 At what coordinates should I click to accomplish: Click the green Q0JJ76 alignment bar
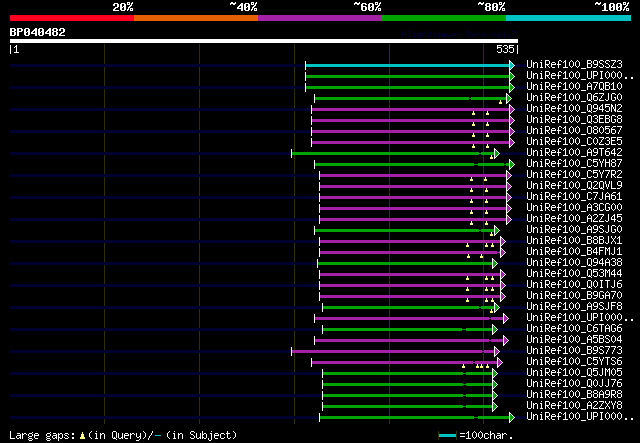(x=407, y=385)
